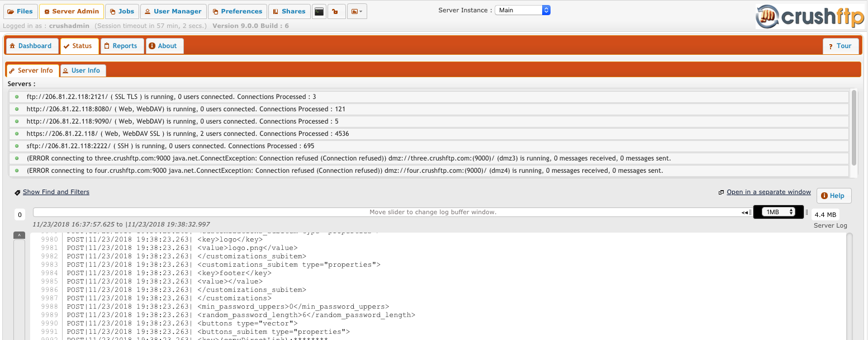Viewport: 868px width, 340px height.
Task: Click the folder icon on the Files button
Action: (x=11, y=11)
